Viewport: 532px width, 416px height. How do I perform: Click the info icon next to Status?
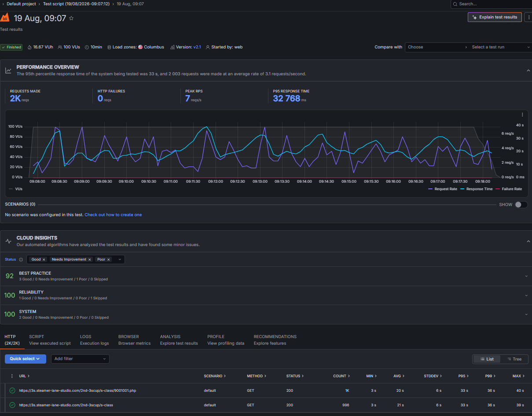(21, 260)
